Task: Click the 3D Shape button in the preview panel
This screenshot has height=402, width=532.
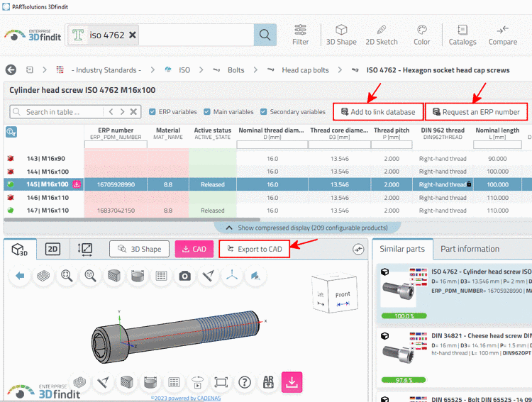Action: coord(139,249)
